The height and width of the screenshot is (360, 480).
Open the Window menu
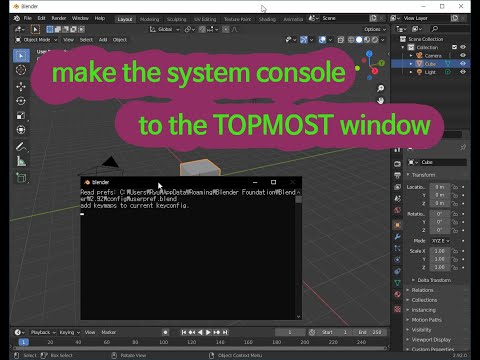point(80,18)
